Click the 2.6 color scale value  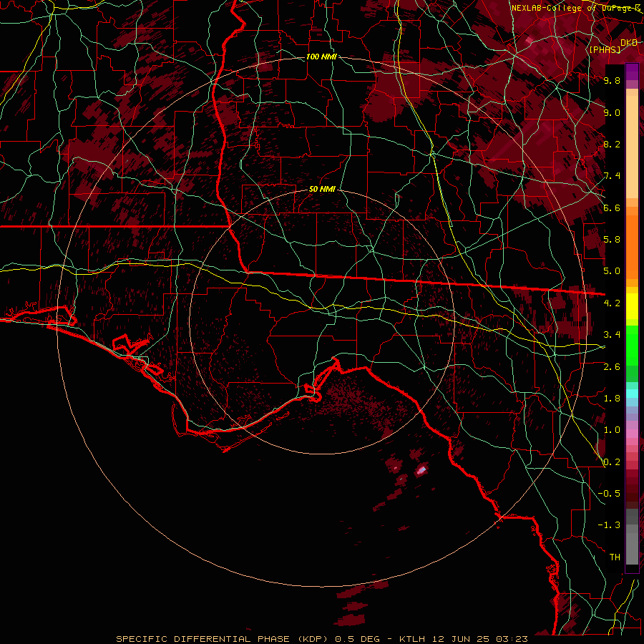click(612, 366)
